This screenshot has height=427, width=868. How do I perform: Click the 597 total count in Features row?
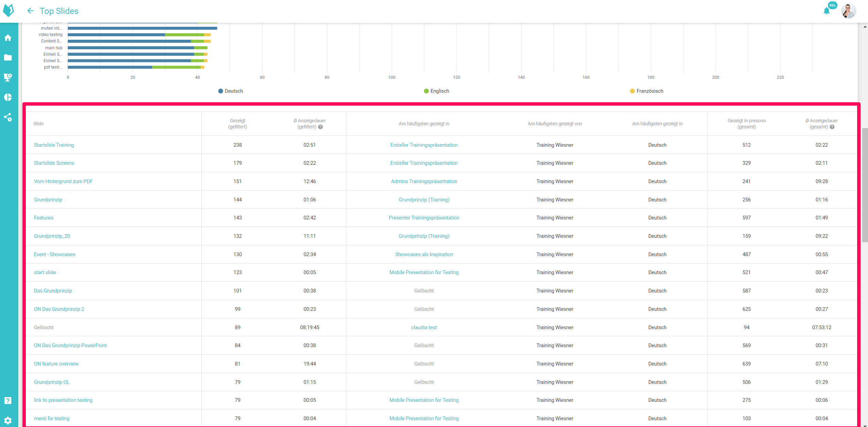747,218
